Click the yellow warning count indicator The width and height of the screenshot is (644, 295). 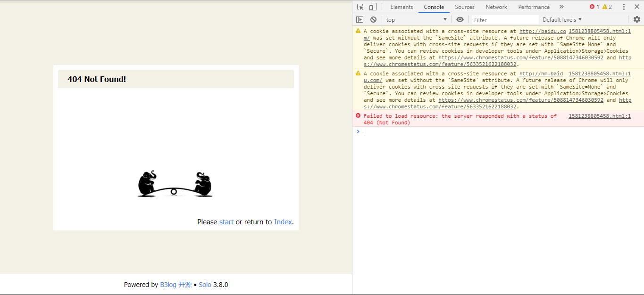[x=607, y=7]
